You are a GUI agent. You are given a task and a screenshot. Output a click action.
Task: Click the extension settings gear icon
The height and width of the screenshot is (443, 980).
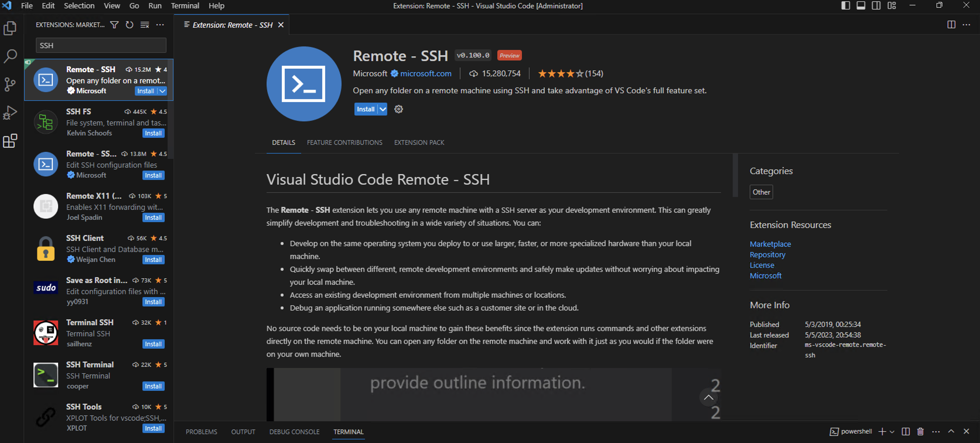[x=398, y=109]
